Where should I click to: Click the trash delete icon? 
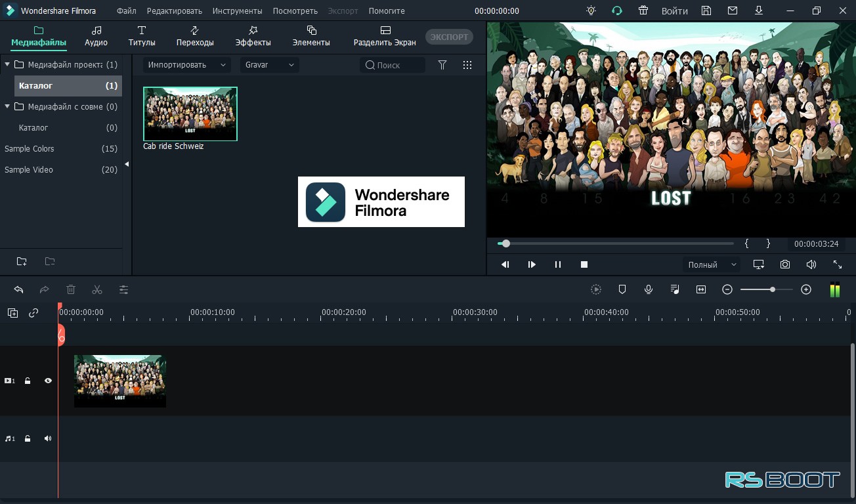pyautogui.click(x=71, y=289)
